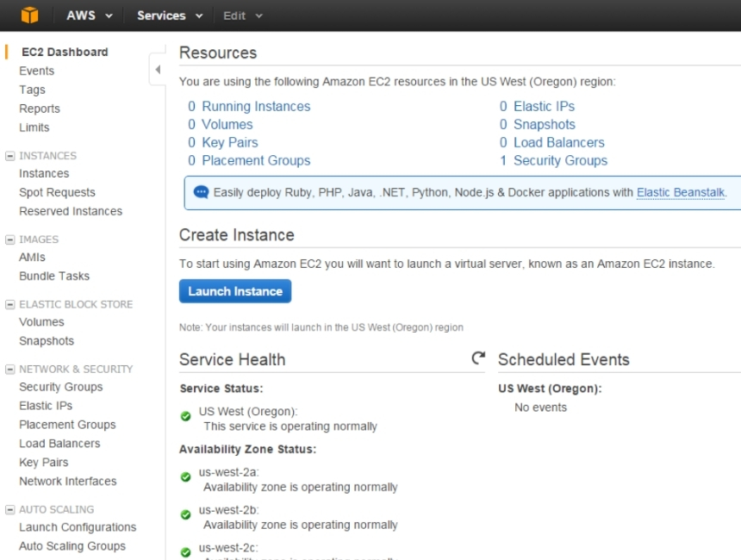Open Snapshots in the sidebar
Screen dimensions: 741x560
click(47, 340)
